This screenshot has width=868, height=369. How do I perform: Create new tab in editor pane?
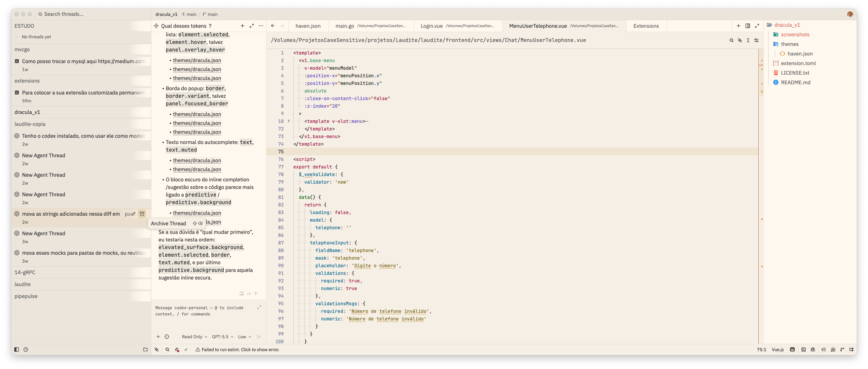click(738, 26)
